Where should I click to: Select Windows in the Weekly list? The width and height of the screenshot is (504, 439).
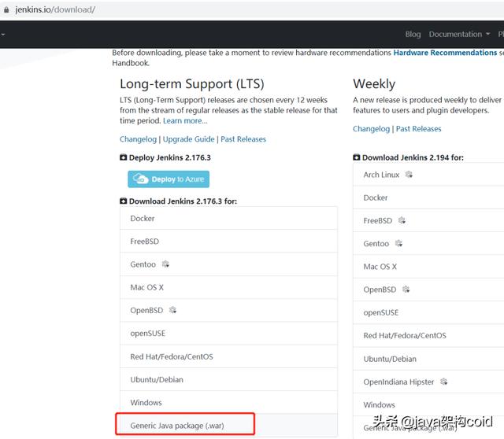(x=428, y=404)
